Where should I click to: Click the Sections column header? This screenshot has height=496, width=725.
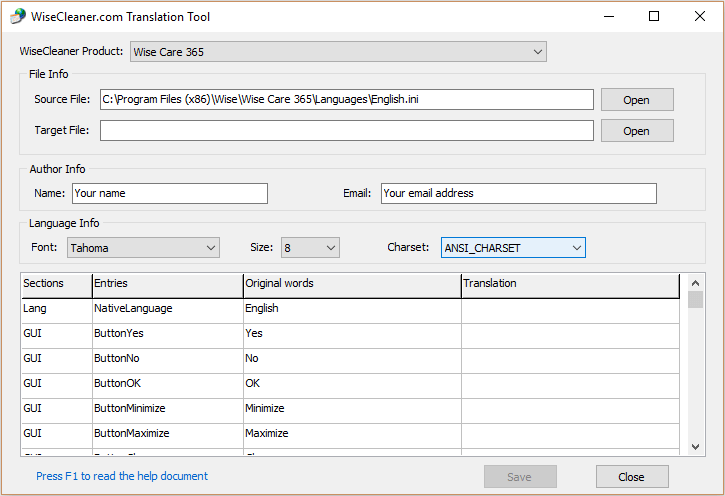click(56, 286)
